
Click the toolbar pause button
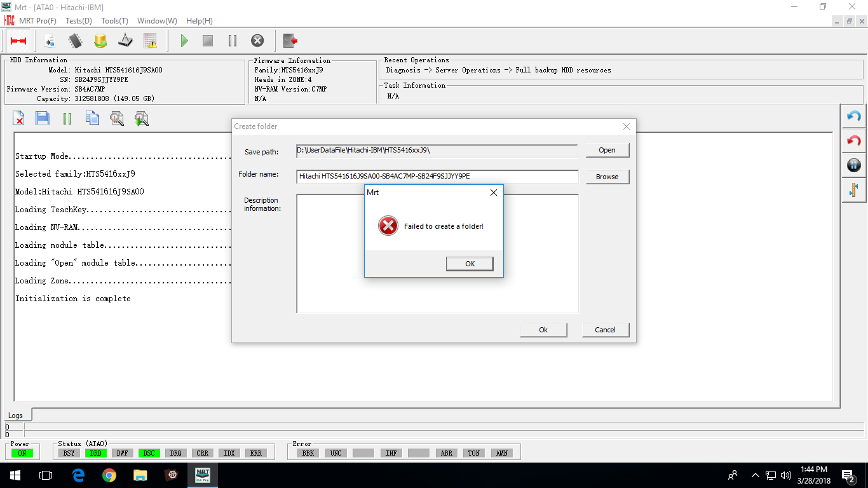pos(233,41)
